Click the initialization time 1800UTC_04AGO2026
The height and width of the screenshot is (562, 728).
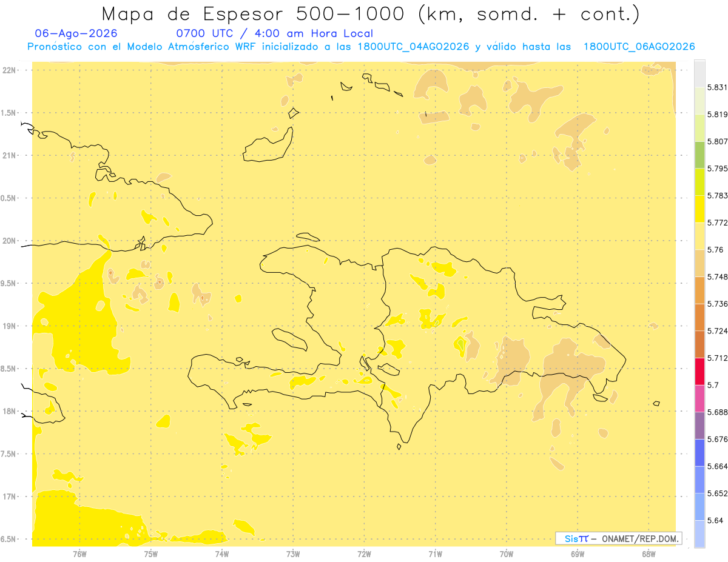point(413,47)
